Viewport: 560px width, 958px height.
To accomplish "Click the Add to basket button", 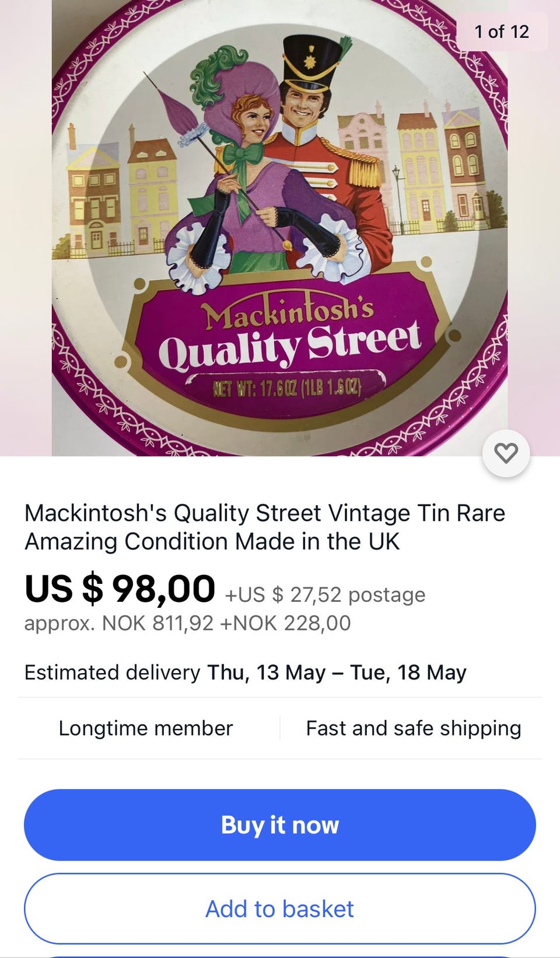I will coord(280,908).
